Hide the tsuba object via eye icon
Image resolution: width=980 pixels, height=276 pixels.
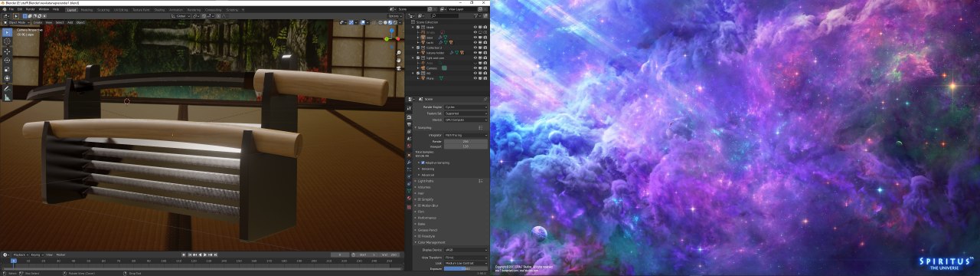tap(475, 41)
